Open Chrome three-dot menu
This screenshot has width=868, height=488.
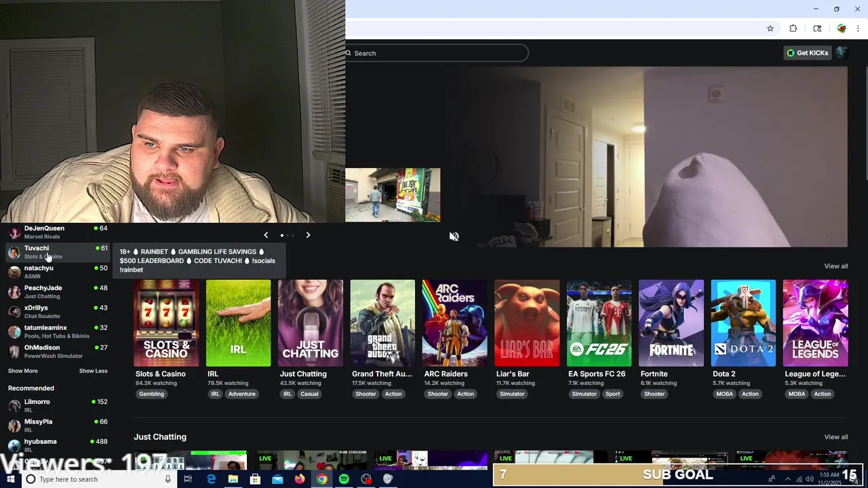pyautogui.click(x=858, y=28)
